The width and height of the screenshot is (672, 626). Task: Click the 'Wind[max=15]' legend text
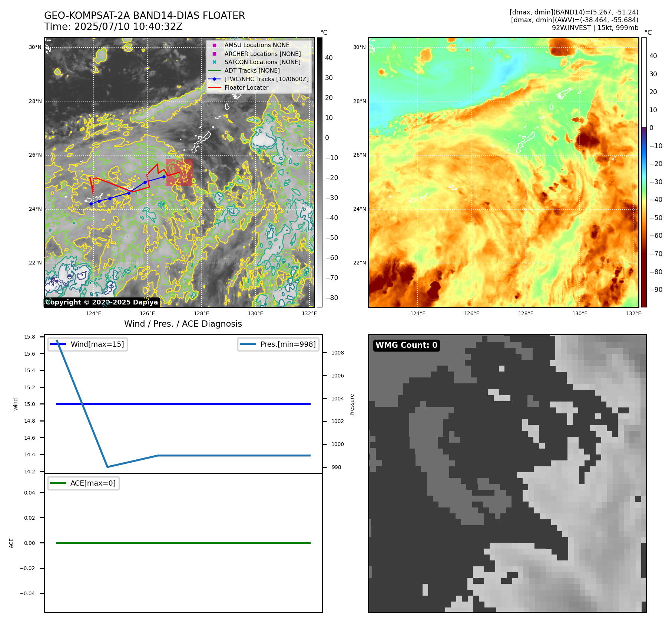click(x=97, y=344)
